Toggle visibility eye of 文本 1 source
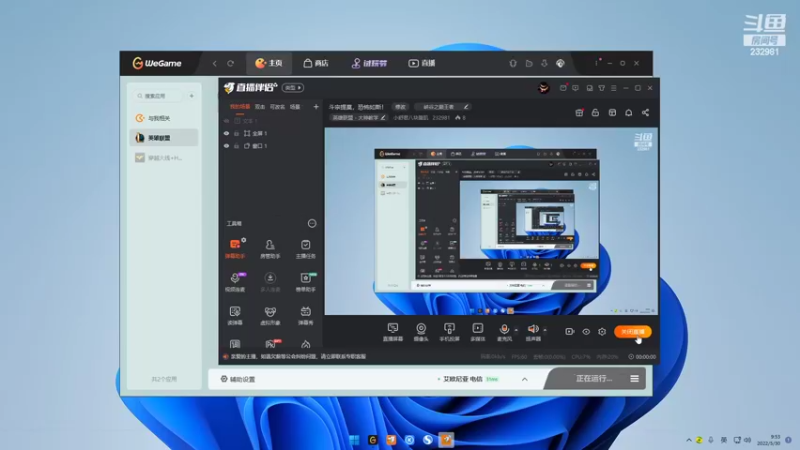 tap(227, 121)
